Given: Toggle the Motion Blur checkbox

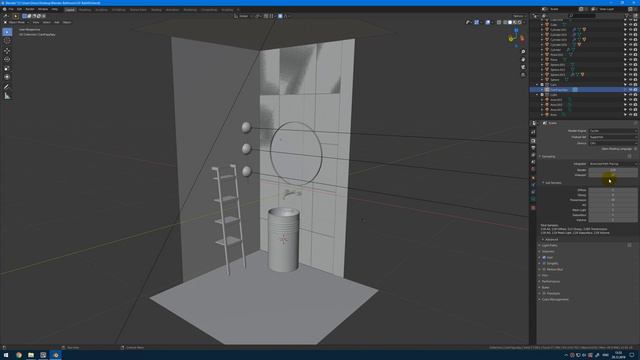Looking at the screenshot, I should 544,269.
